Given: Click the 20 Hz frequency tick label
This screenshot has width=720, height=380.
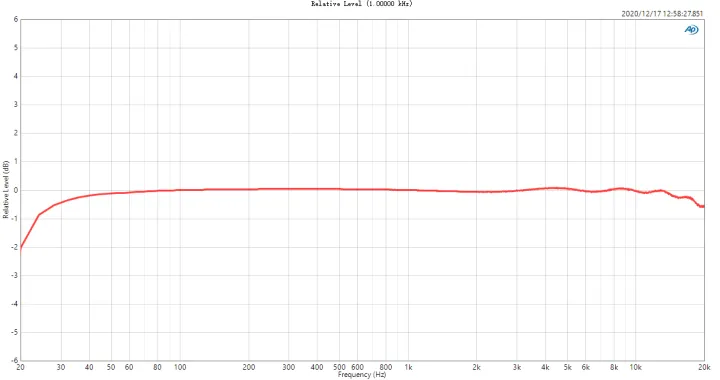Looking at the screenshot, I should [x=20, y=367].
